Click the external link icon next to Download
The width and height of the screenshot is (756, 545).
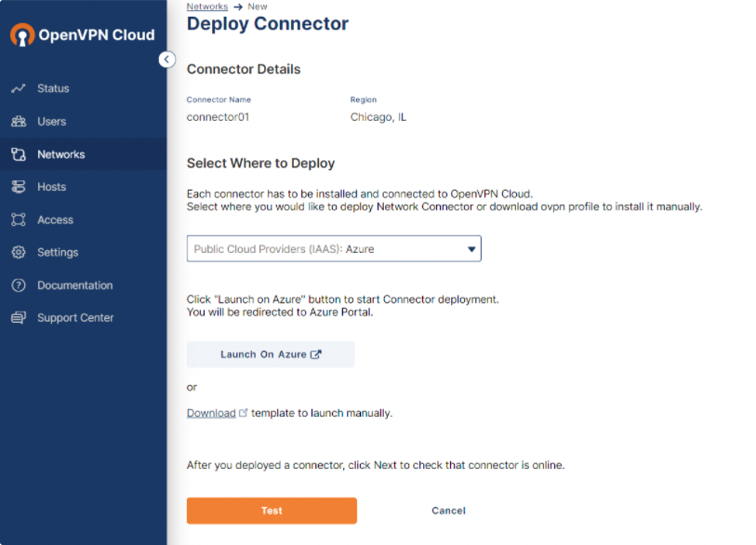pyautogui.click(x=244, y=413)
